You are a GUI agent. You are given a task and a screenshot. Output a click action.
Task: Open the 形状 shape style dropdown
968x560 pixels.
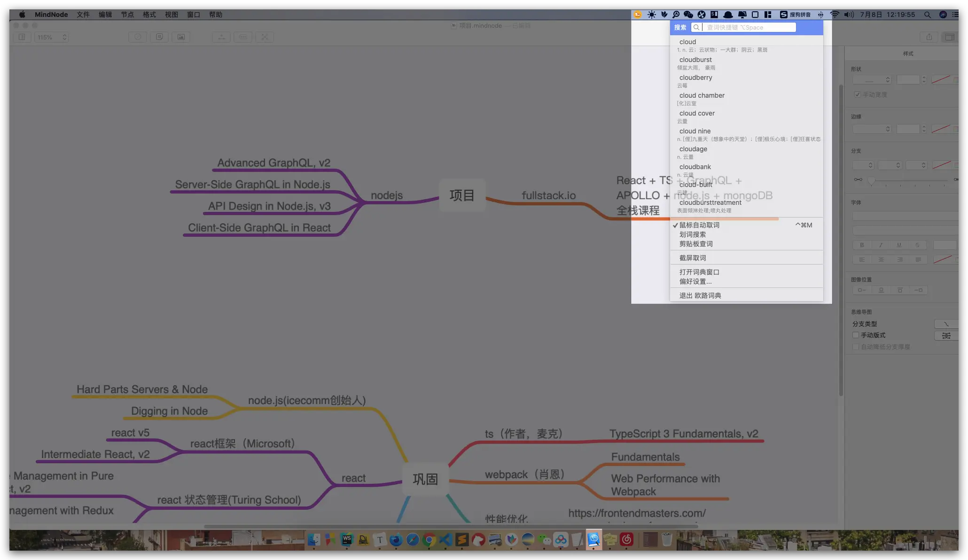tap(872, 80)
